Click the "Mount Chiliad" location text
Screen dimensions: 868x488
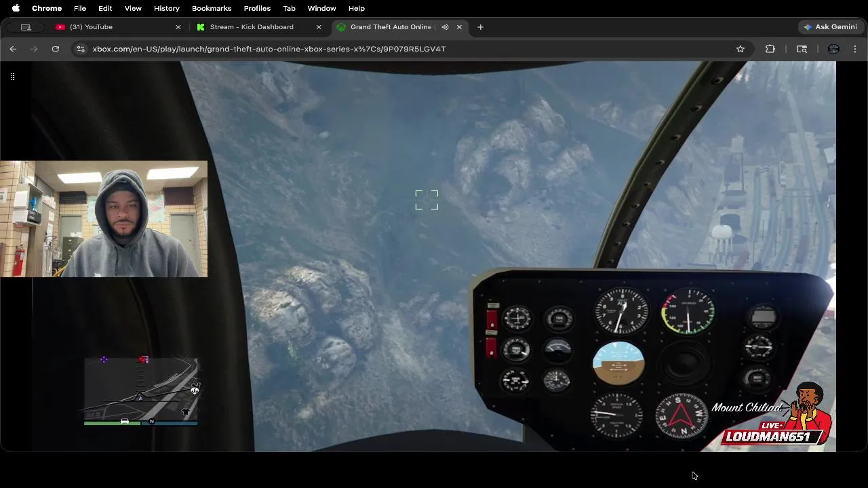747,407
